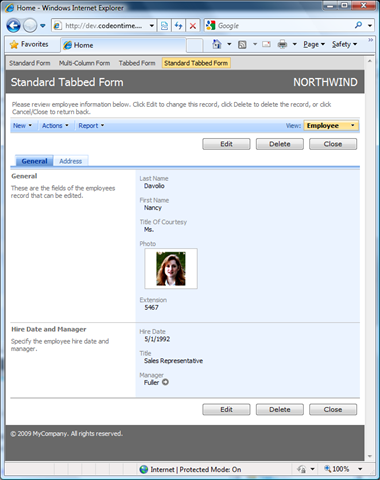Click the top Delete button

pos(280,144)
